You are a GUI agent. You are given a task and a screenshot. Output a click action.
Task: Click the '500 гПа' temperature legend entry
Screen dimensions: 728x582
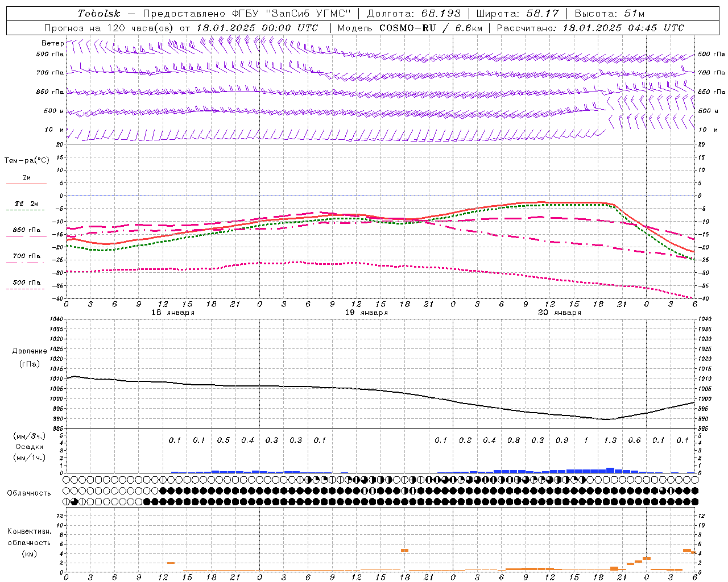point(27,282)
